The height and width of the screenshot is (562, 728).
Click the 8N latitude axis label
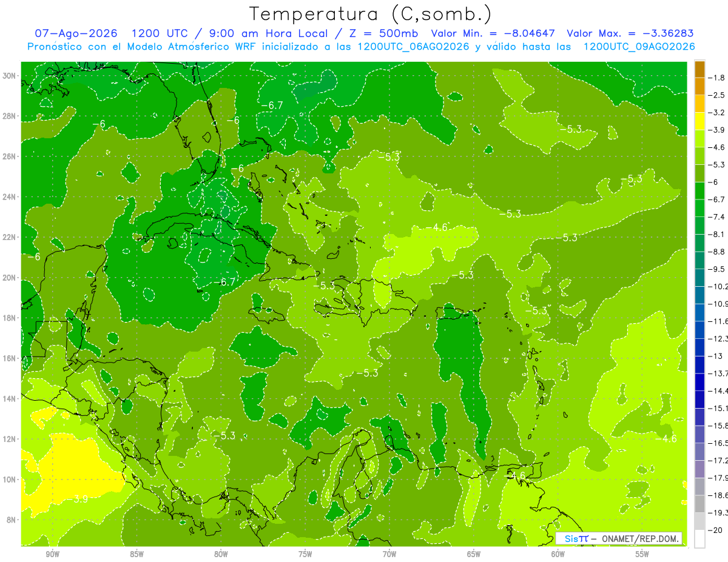pyautogui.click(x=12, y=520)
